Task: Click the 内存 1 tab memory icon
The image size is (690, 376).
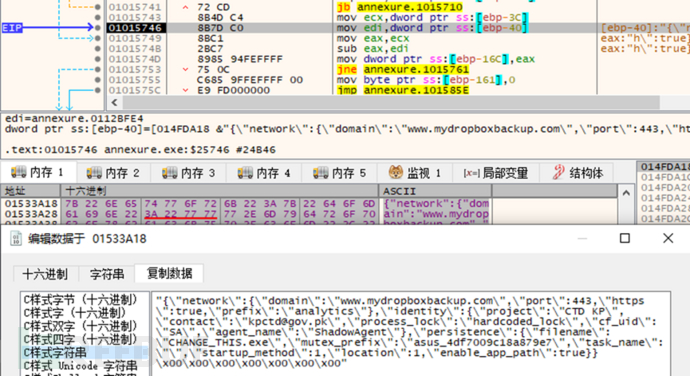Action: (x=18, y=172)
